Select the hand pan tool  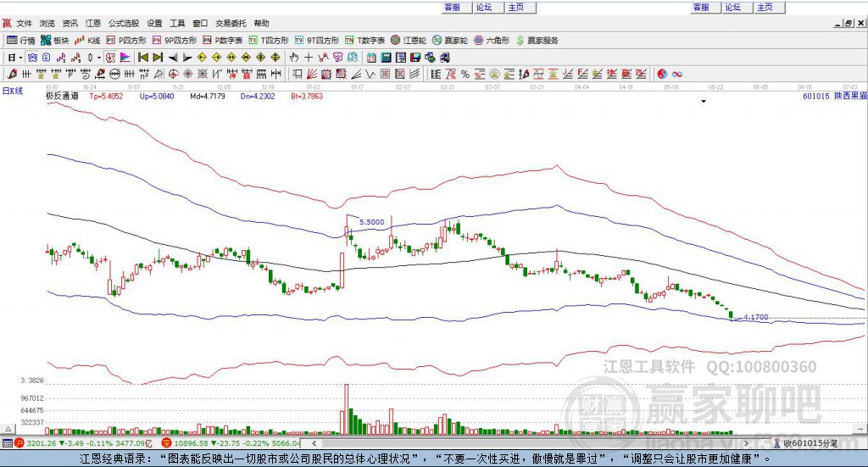[294, 58]
